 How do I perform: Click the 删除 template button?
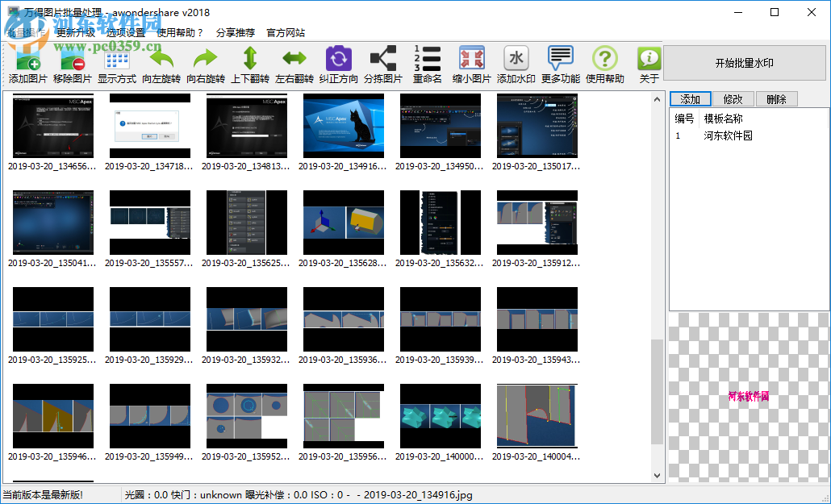tap(776, 99)
